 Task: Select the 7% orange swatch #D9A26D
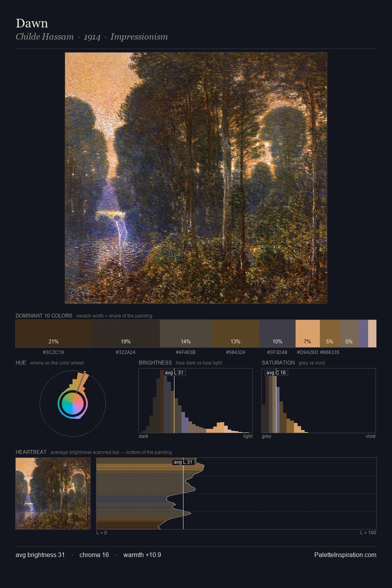(308, 334)
